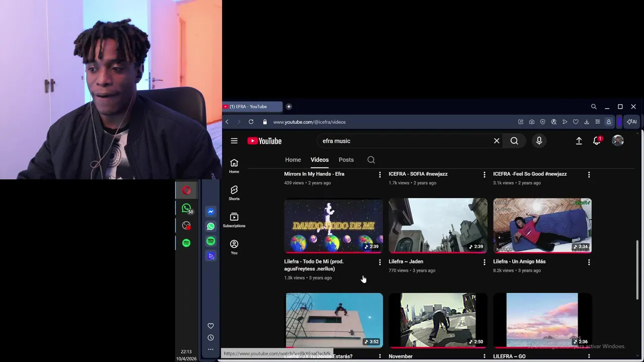
Task: Open more options for November video
Action: pyautogui.click(x=485, y=356)
